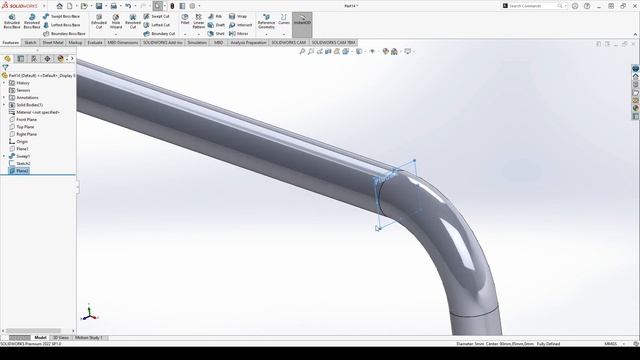The height and width of the screenshot is (360, 640).
Task: Expand the Solid Bodies(1) node
Action: (4, 105)
